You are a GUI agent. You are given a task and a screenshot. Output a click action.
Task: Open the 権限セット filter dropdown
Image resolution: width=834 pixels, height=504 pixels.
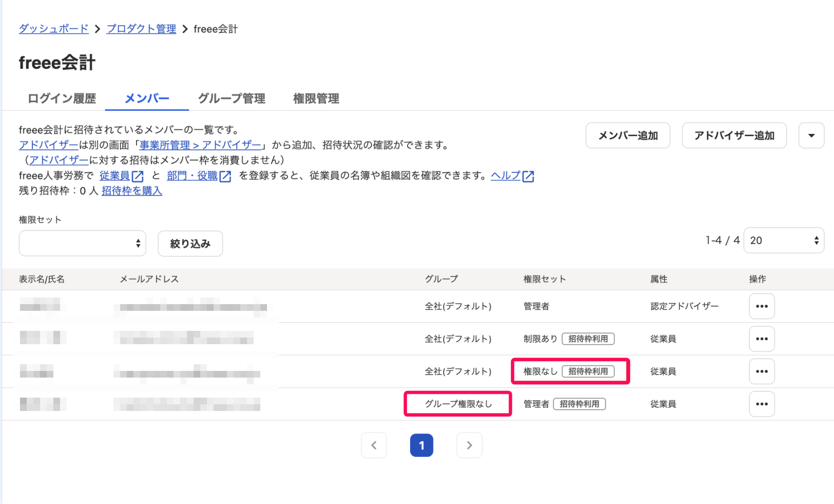pyautogui.click(x=82, y=243)
